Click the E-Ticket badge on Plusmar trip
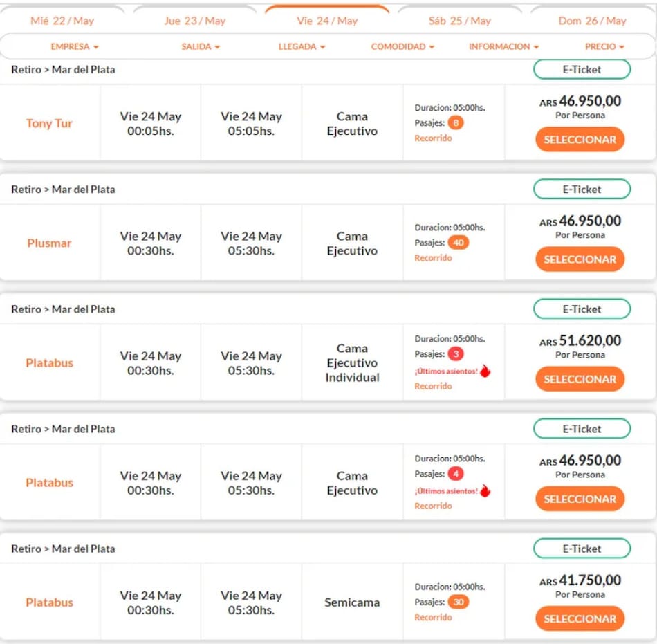The height and width of the screenshot is (644, 657). click(582, 189)
